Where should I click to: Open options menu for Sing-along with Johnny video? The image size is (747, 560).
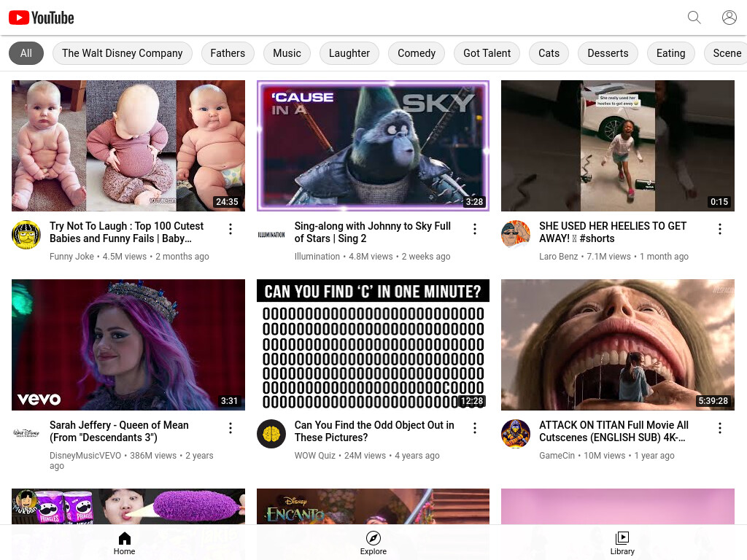pyautogui.click(x=474, y=229)
